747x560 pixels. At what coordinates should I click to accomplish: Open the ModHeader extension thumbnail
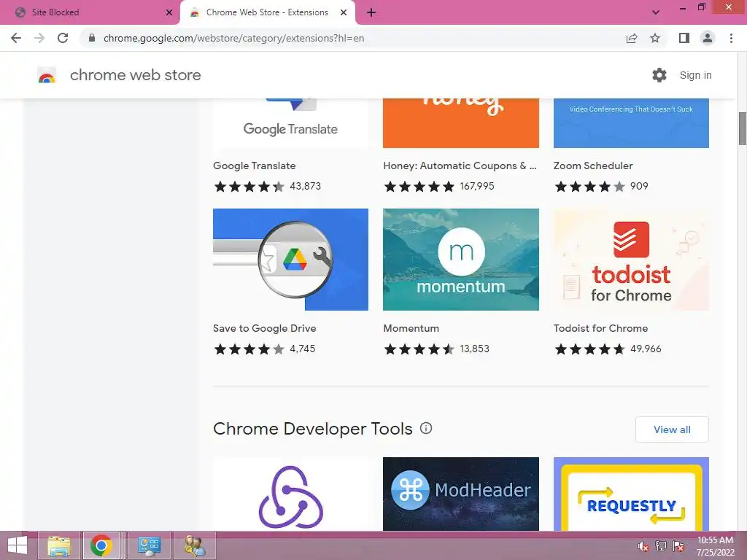click(461, 494)
